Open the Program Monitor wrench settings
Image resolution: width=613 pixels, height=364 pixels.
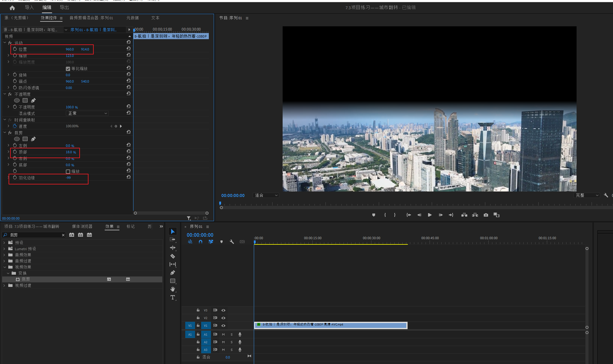pyautogui.click(x=606, y=195)
